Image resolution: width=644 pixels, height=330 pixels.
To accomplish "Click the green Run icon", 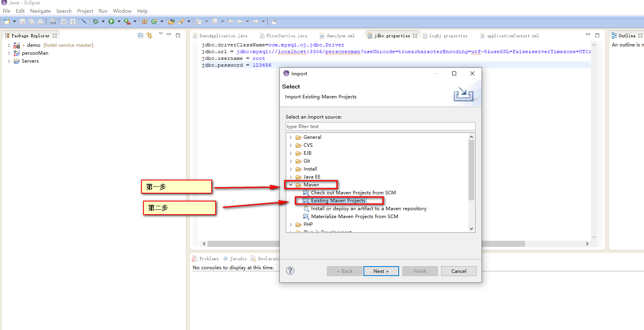I will 111,21.
